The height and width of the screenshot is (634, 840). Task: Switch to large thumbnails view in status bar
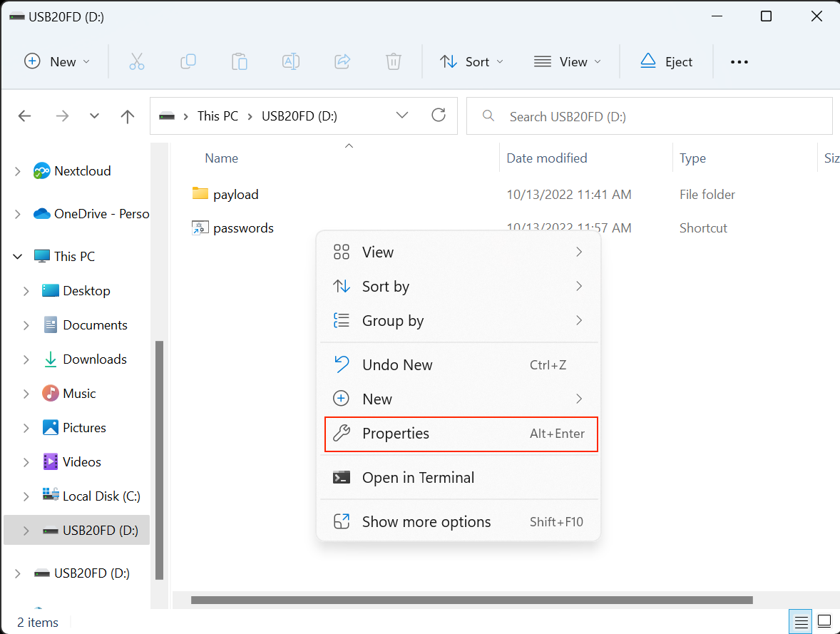point(824,620)
